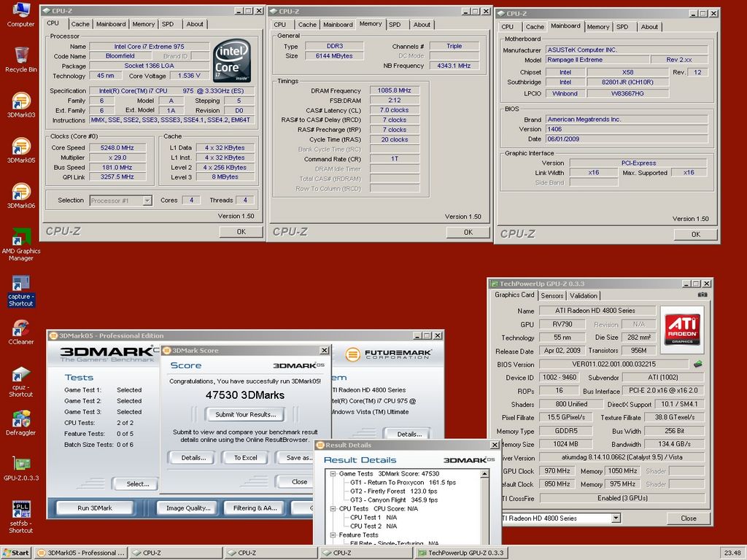
Task: Switch to TechPowerUp GPU-Z taskbar button
Action: pyautogui.click(x=461, y=553)
